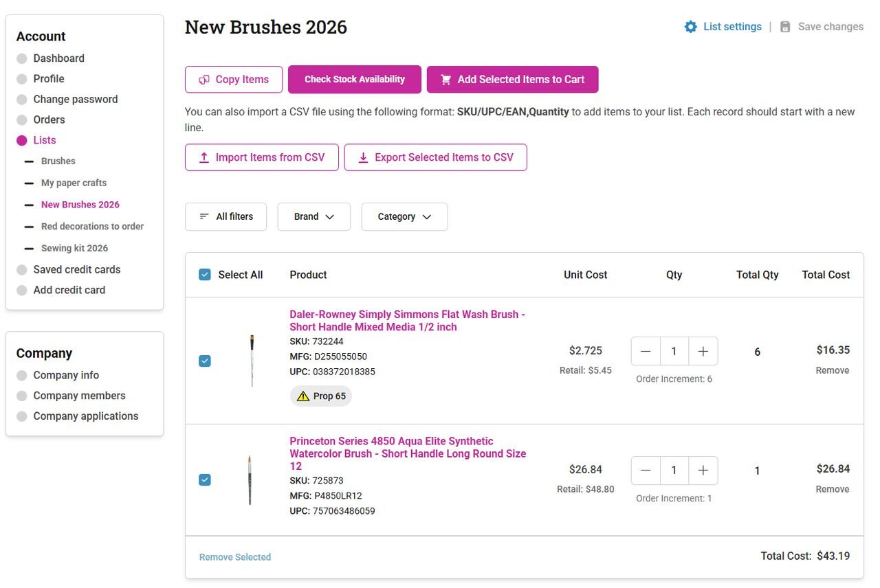880x588 pixels.
Task: Click the New Brushes 2026 page title
Action: (266, 27)
